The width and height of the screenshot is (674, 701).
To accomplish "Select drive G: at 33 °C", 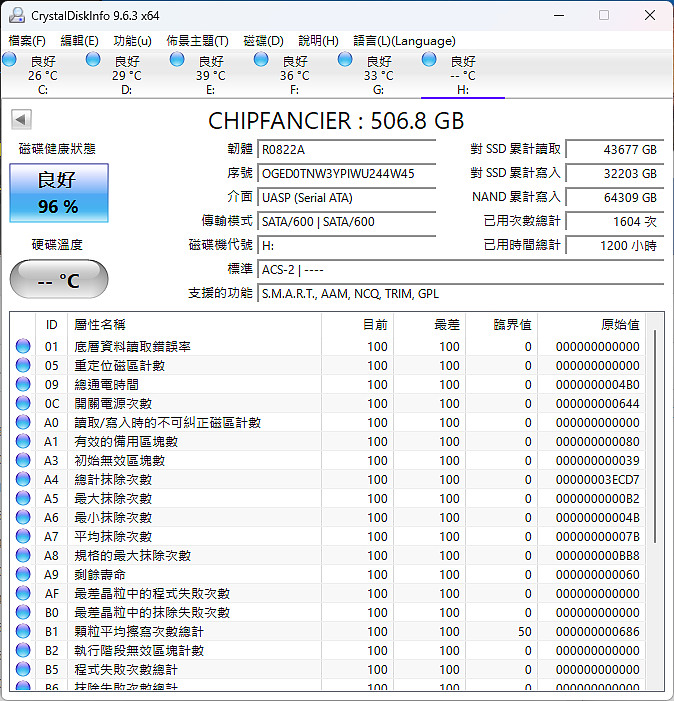I will [x=379, y=75].
